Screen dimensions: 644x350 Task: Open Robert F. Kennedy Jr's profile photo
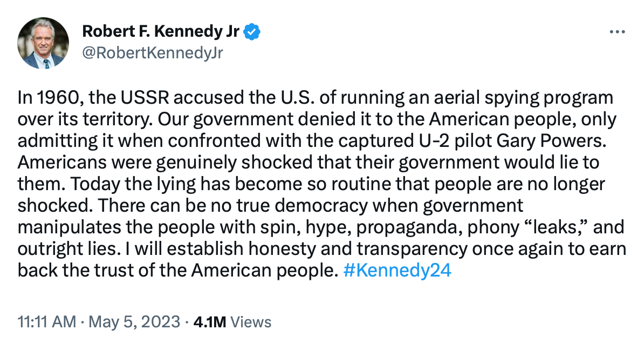43,43
